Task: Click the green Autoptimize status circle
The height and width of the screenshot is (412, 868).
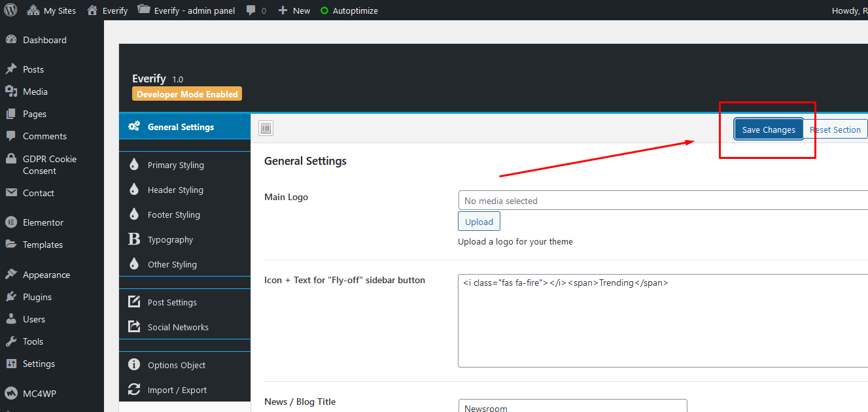Action: [x=324, y=10]
